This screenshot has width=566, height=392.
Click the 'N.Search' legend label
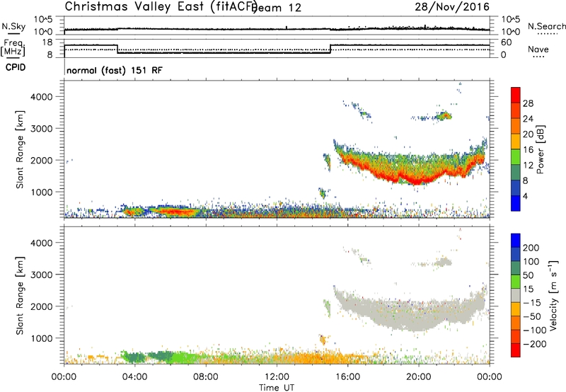pyautogui.click(x=546, y=26)
